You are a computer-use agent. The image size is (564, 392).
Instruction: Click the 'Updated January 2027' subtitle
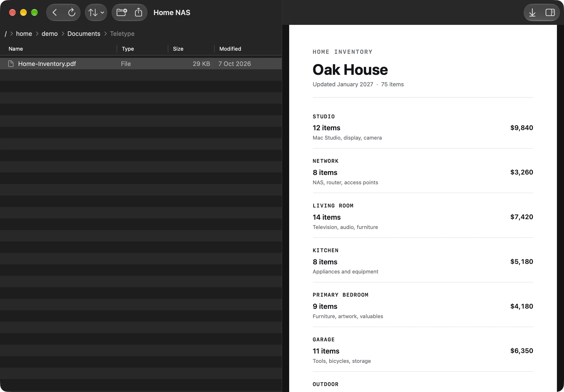pyautogui.click(x=343, y=84)
